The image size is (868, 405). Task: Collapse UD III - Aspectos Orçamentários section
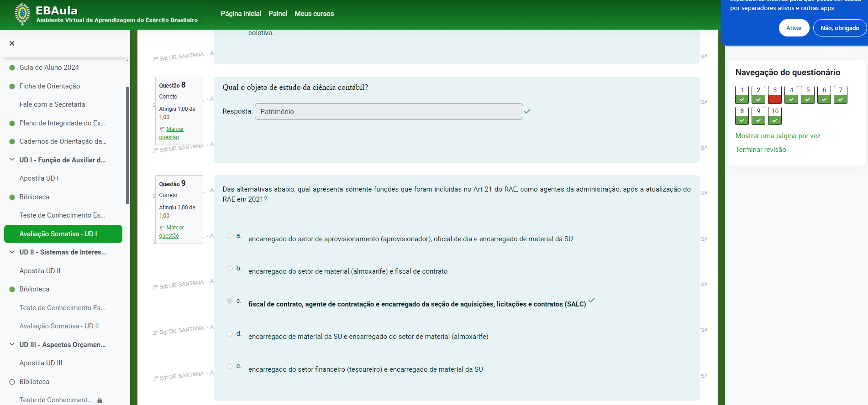(x=12, y=344)
